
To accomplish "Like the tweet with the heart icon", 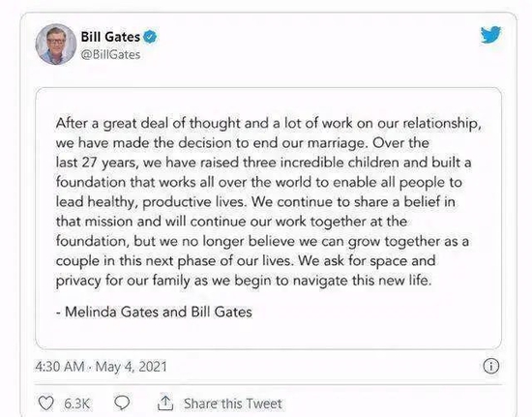I will point(45,403).
